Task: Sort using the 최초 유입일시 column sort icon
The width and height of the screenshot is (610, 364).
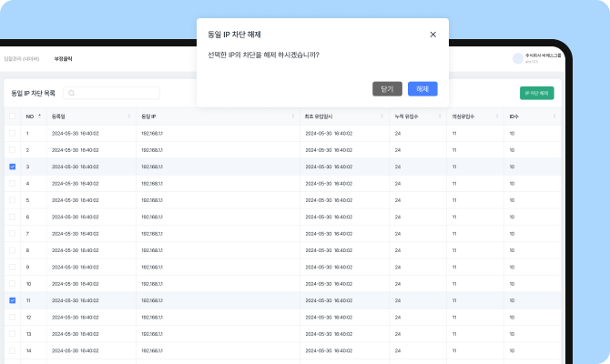Action: 381,116
